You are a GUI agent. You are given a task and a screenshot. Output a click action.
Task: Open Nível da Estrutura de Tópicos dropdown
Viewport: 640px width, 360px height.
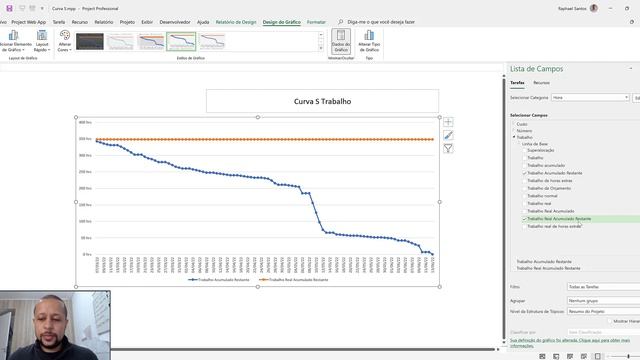[603, 311]
